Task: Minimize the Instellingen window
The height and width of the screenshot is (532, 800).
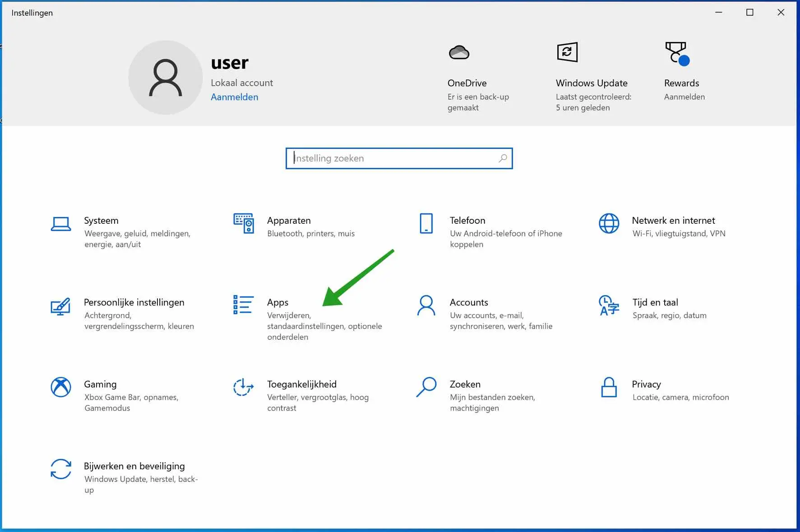Action: pyautogui.click(x=719, y=13)
